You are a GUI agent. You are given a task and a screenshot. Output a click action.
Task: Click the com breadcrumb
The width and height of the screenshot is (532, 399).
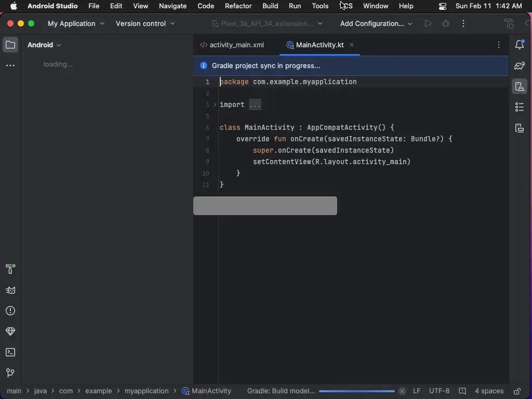point(66,391)
